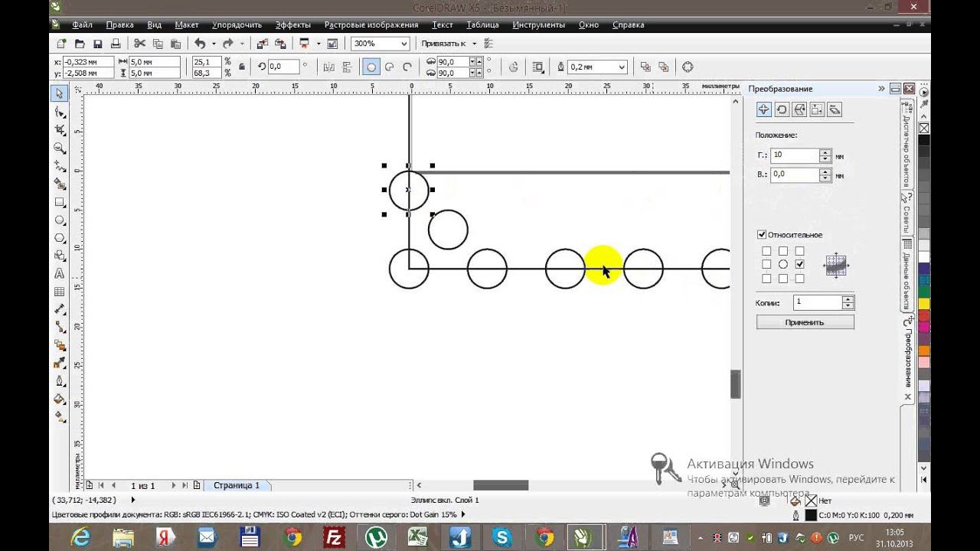Switch to the Страница 1 page tab
The height and width of the screenshot is (551, 980).
point(237,485)
